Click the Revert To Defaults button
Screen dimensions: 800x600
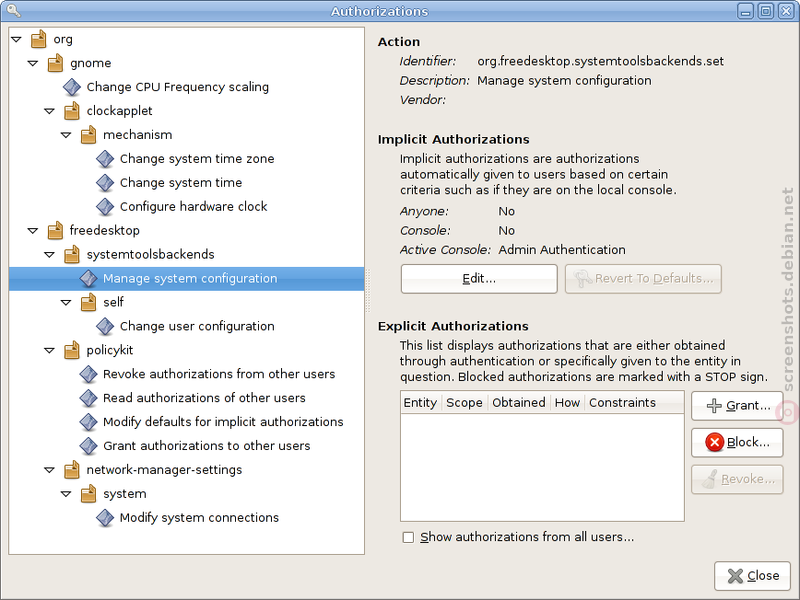click(x=643, y=279)
